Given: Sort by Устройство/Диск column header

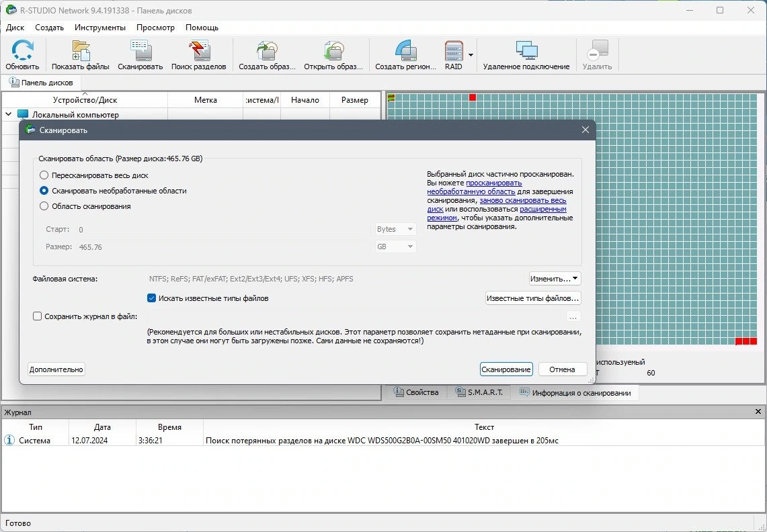Looking at the screenshot, I should coord(85,99).
